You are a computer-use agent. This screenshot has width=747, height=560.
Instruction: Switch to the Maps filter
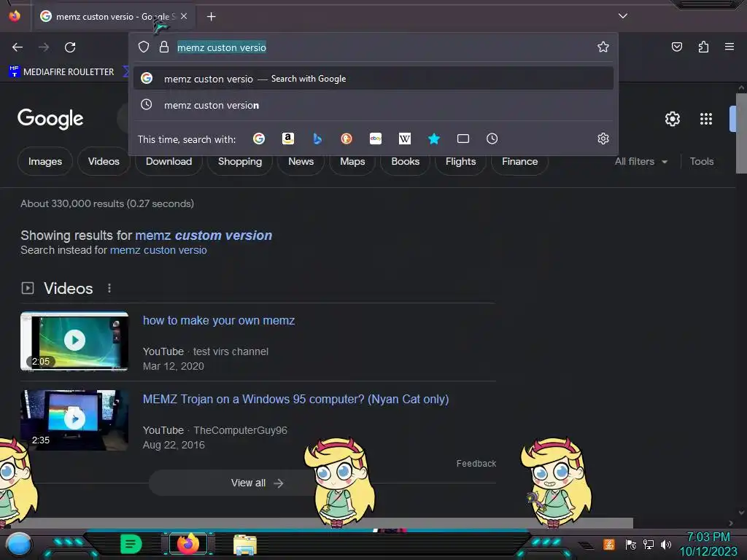pos(352,161)
